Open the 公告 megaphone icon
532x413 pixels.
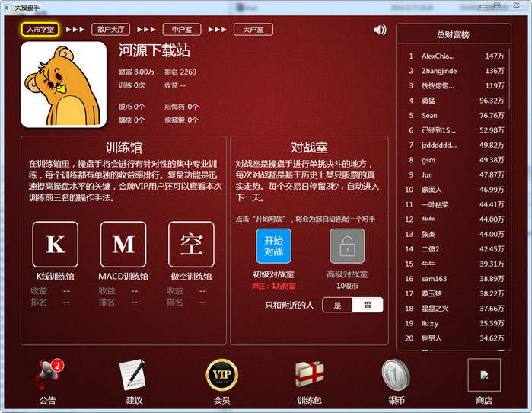point(47,375)
